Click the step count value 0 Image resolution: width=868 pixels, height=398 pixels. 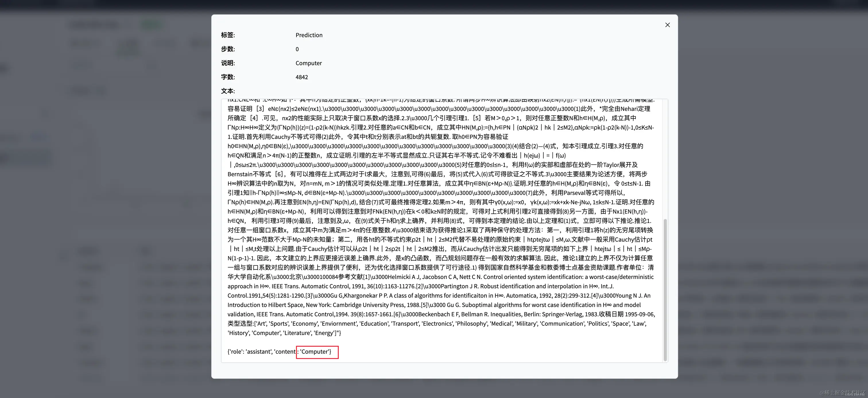[297, 49]
